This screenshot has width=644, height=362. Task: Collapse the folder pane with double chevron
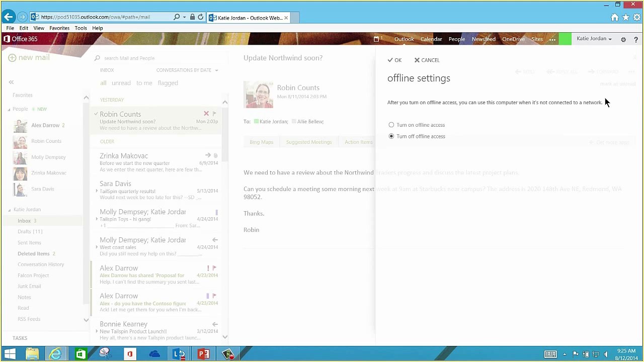tap(11, 82)
